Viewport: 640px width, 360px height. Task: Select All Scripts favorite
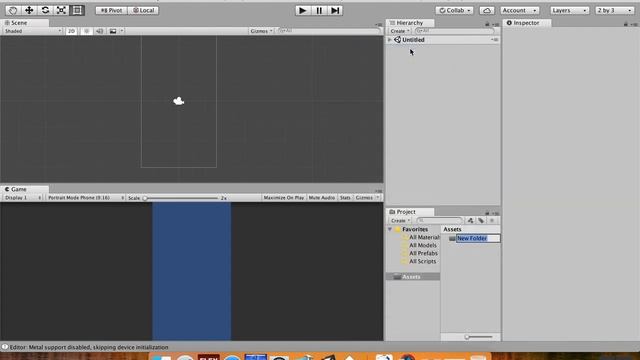click(419, 261)
